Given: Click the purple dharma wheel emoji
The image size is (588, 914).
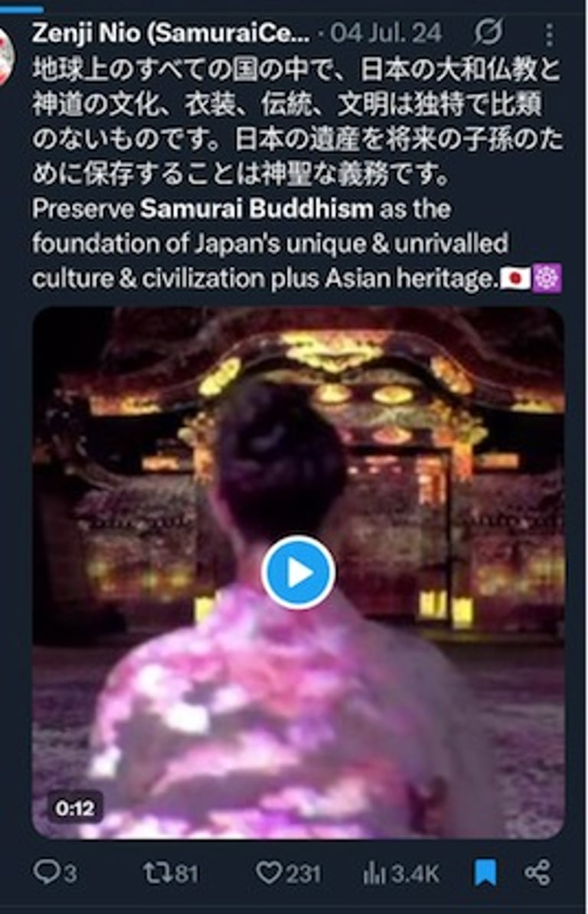Looking at the screenshot, I should 547,278.
